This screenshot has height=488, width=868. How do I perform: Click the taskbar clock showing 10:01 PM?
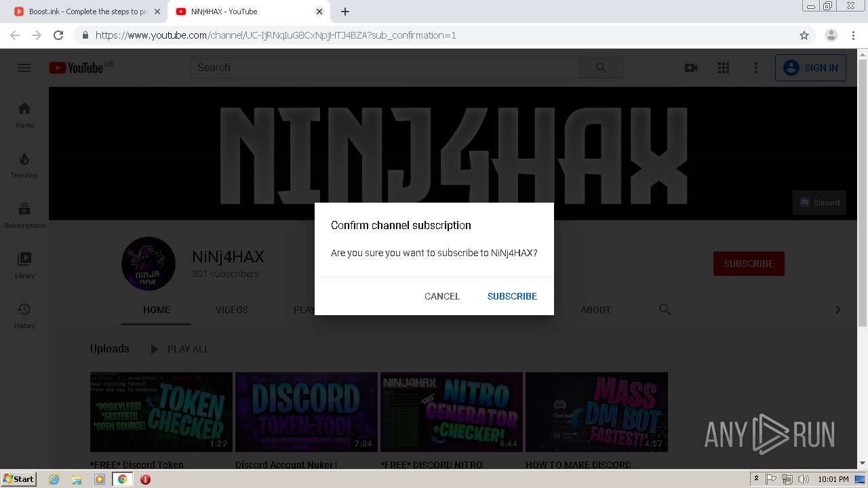tap(833, 479)
